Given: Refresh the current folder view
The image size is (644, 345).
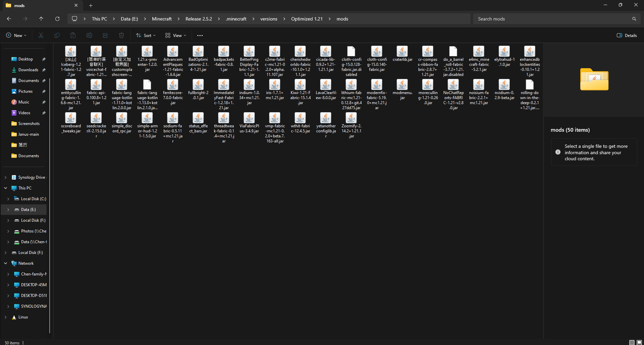Looking at the screenshot, I should 57,19.
